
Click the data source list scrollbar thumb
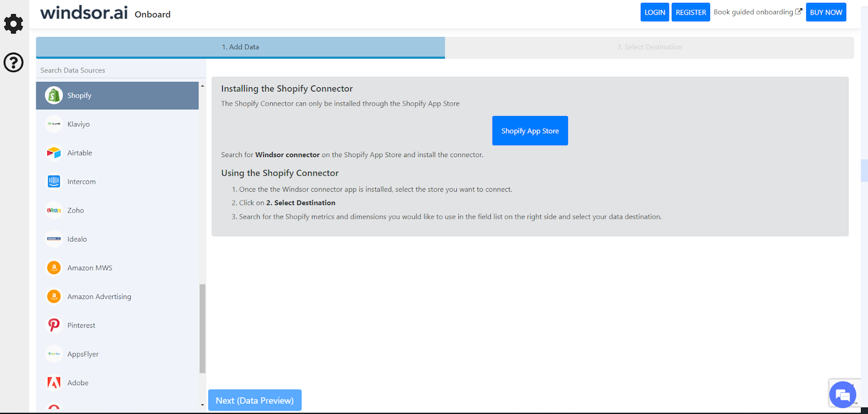click(202, 329)
